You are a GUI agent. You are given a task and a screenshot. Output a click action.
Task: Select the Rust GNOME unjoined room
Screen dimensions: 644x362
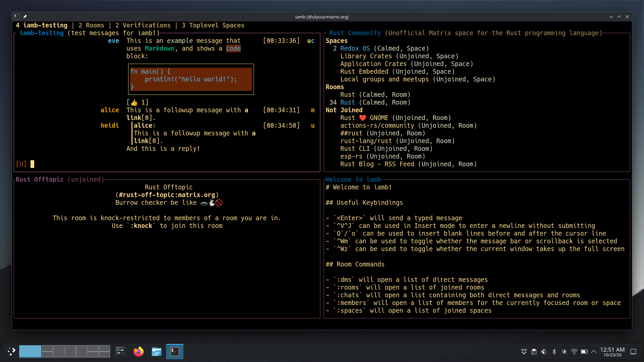click(x=396, y=118)
